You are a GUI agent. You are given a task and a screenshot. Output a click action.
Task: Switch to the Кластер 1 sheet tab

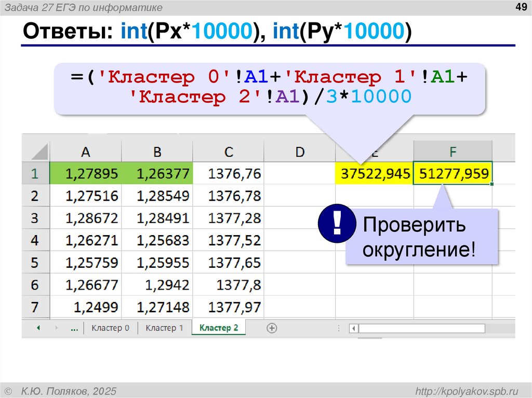(x=165, y=328)
